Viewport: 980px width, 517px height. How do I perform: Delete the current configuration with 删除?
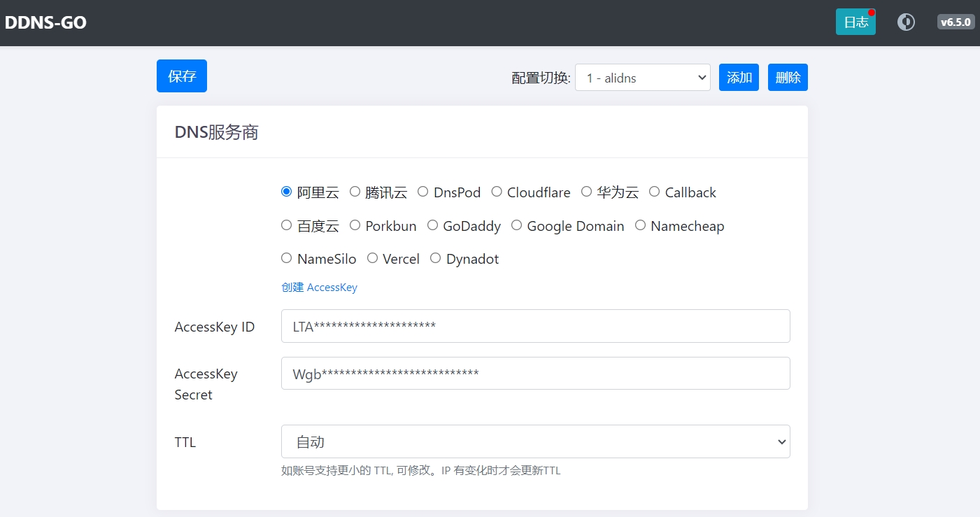(x=788, y=78)
